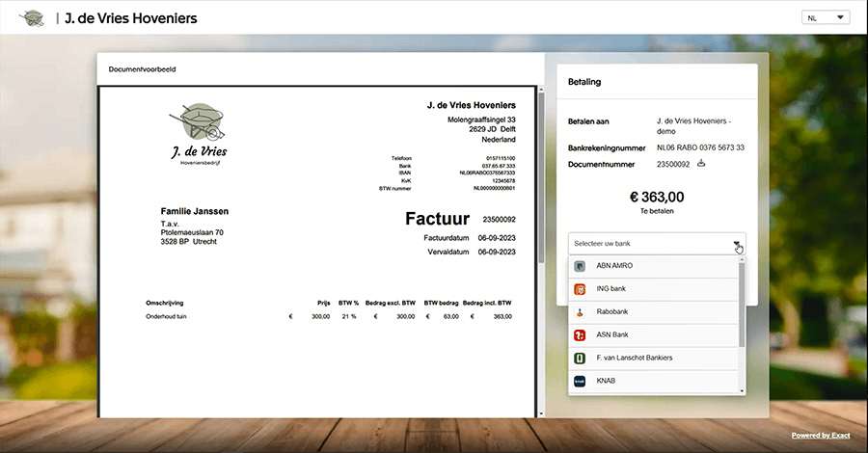Click the document preview scroll down arrow

click(541, 413)
